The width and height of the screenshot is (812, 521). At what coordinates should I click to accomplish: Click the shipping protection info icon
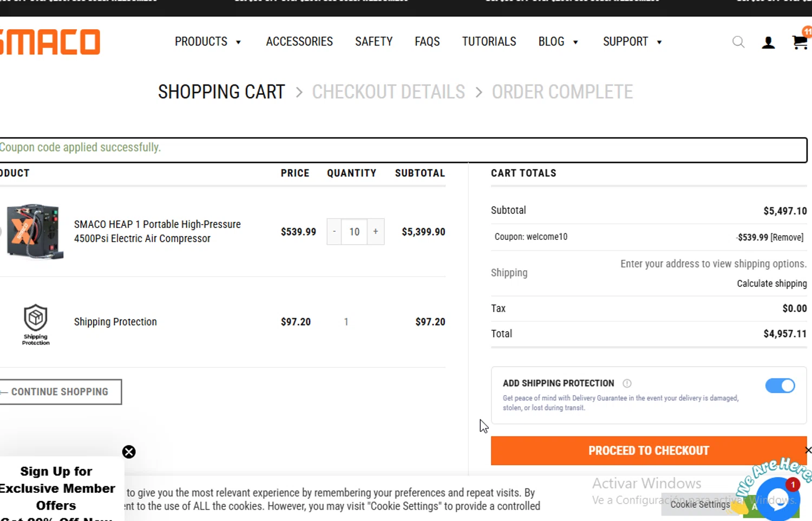(x=627, y=383)
